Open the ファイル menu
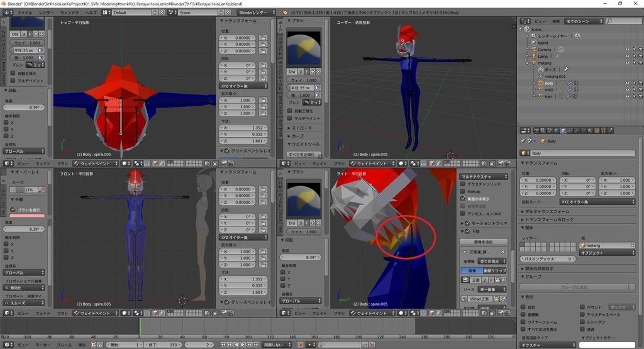Image resolution: width=644 pixels, height=349 pixels. [x=25, y=13]
